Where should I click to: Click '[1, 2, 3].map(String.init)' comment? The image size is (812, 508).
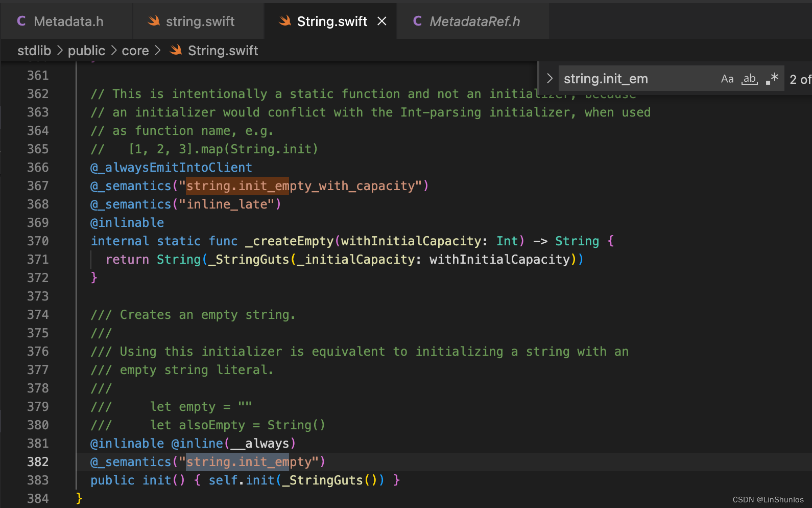pyautogui.click(x=223, y=149)
